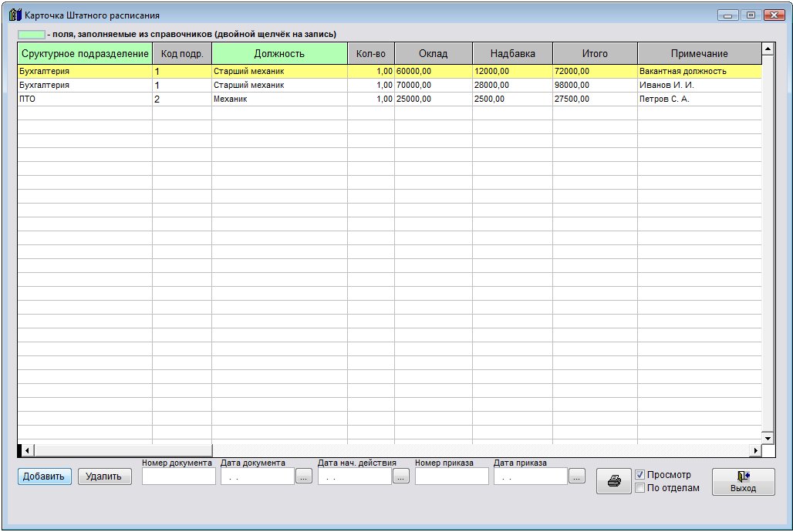
Task: Click the Удалить button
Action: coord(105,476)
